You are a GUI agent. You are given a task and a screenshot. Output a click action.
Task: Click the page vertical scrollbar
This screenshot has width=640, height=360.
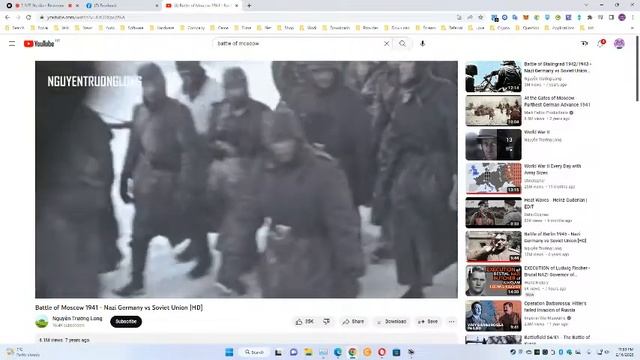coord(637,69)
